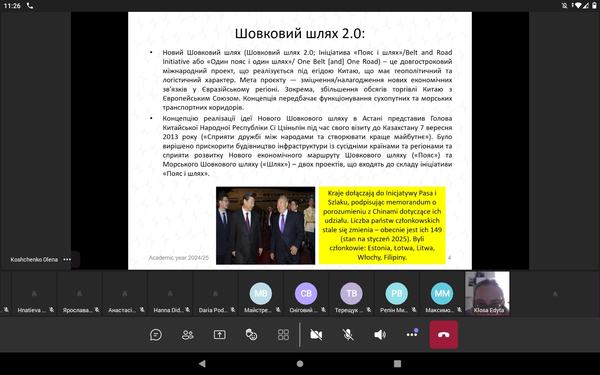Screen dimensions: 600x375
Task: Open the reactions icon
Action: [251, 335]
